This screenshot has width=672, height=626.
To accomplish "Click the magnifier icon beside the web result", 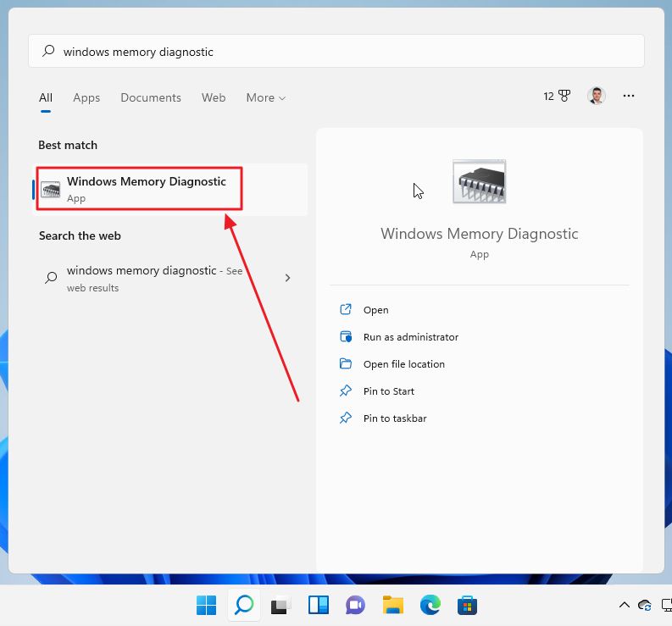I will tap(51, 278).
